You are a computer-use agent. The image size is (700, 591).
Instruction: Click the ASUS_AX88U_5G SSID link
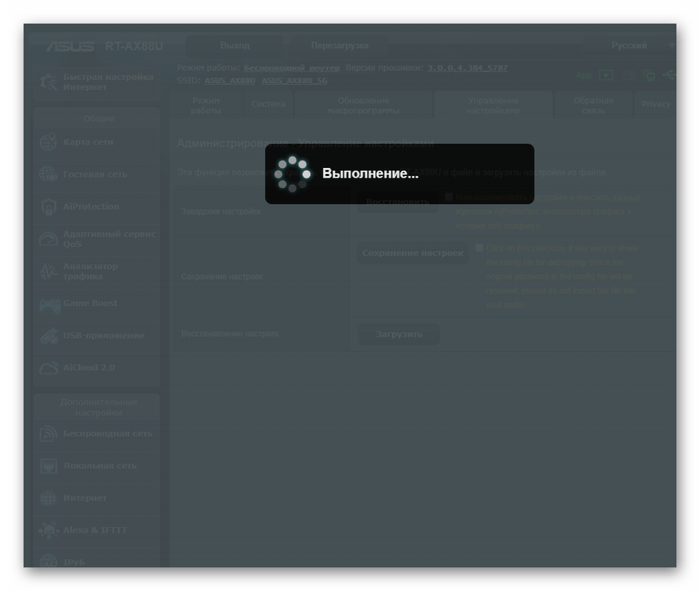click(295, 81)
